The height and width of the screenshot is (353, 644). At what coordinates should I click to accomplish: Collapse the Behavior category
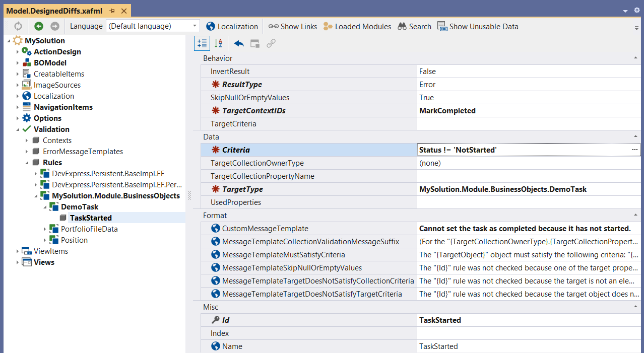pyautogui.click(x=636, y=58)
